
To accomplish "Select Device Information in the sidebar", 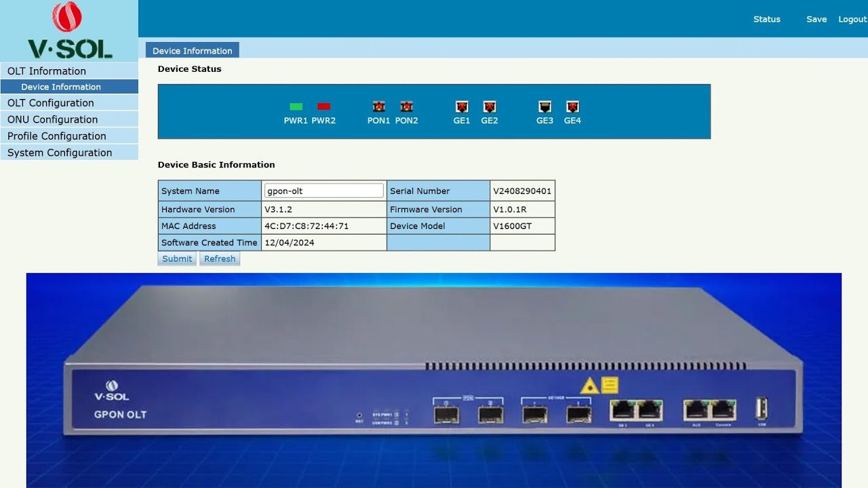I will [x=69, y=87].
